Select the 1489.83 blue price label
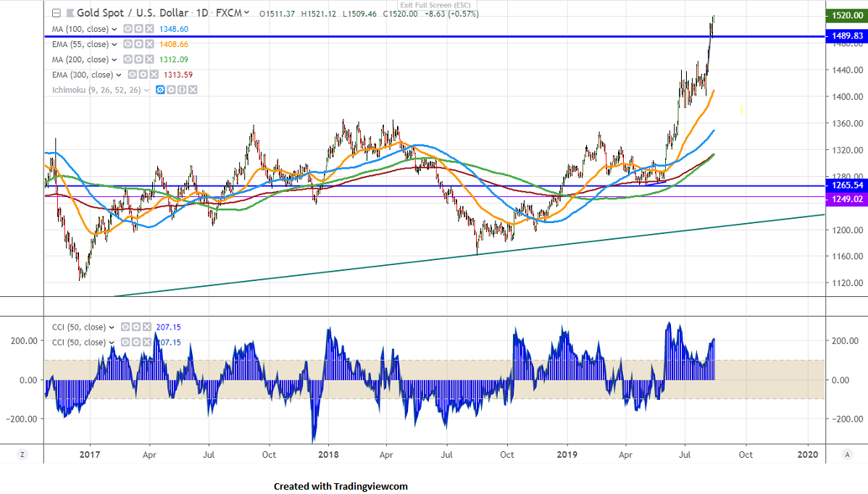Screen dimensions: 868x494 coord(846,35)
